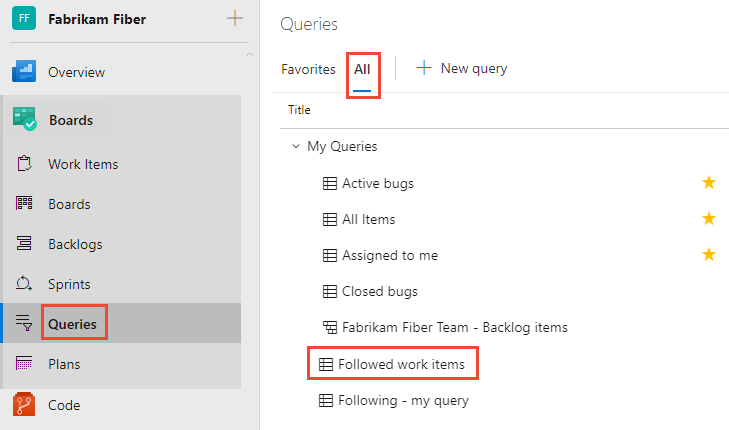Unfavorite Active bugs using its star
Viewport: 729px width, 430px height.
709,182
